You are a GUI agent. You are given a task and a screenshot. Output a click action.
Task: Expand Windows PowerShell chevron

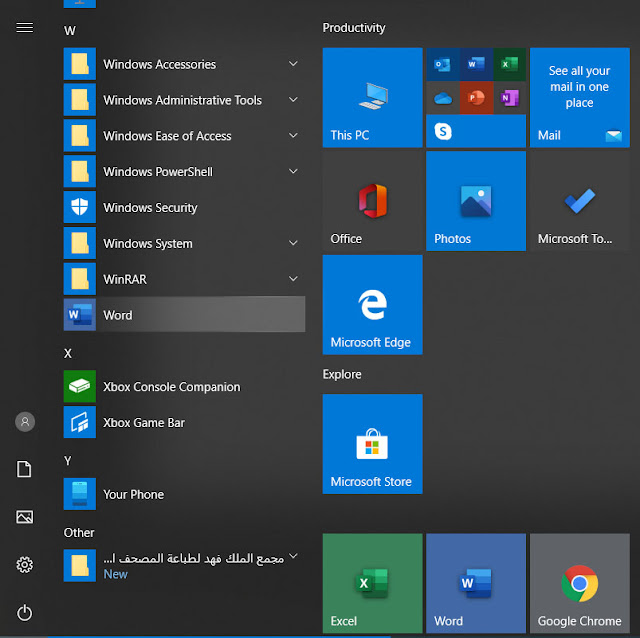[293, 171]
